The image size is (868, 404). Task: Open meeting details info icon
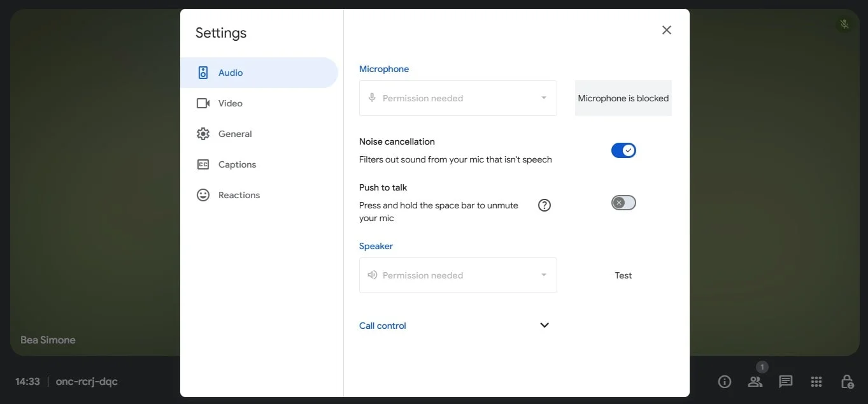(x=725, y=382)
